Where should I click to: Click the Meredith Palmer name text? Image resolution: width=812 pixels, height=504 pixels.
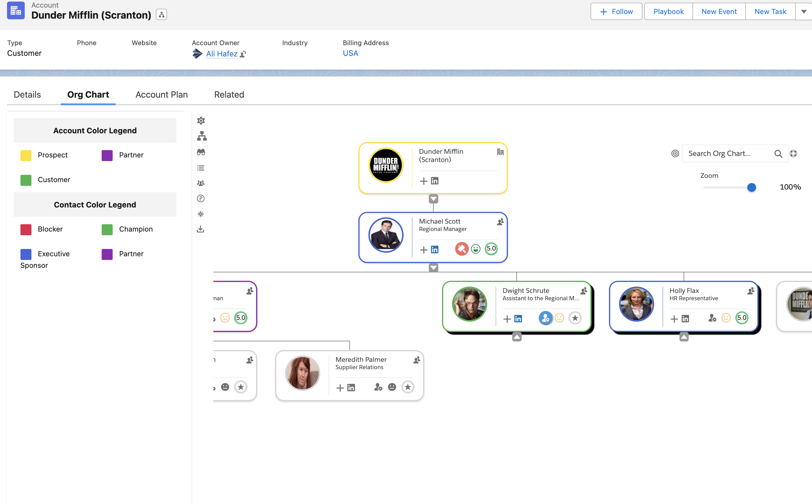(361, 359)
